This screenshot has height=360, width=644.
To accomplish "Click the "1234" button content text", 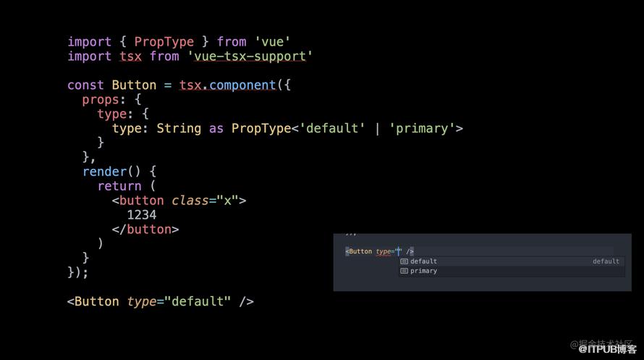I will pos(141,215).
